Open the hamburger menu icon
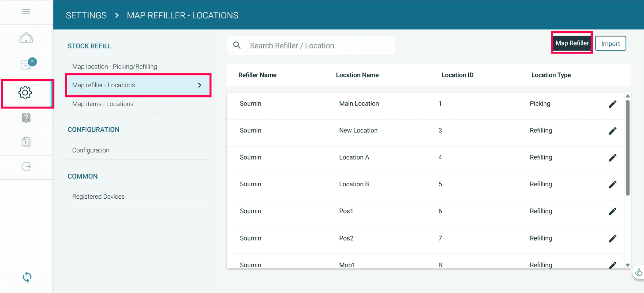The height and width of the screenshot is (293, 644). 26,12
